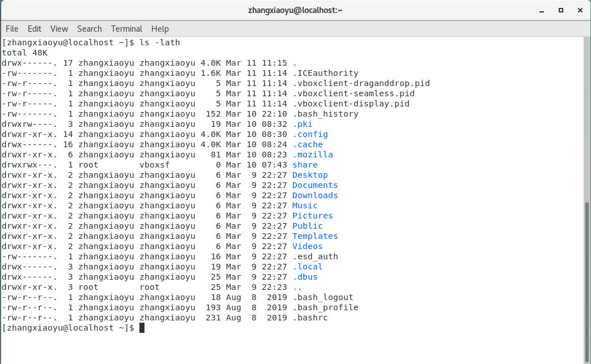Maximize the terminal window

tap(561, 10)
